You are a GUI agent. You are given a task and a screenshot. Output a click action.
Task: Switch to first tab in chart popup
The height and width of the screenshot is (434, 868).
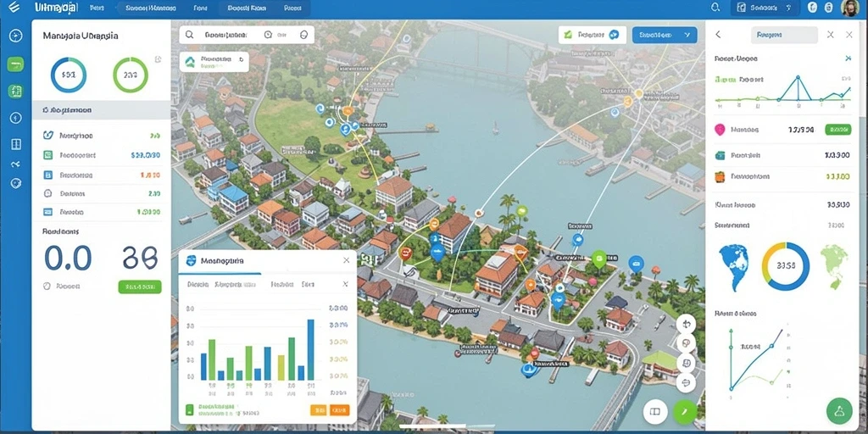[198, 285]
